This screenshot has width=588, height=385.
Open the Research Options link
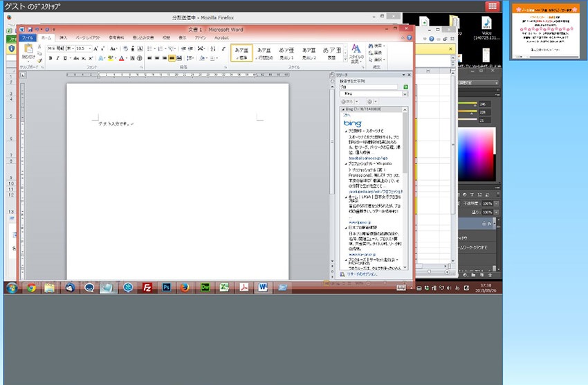[362, 274]
